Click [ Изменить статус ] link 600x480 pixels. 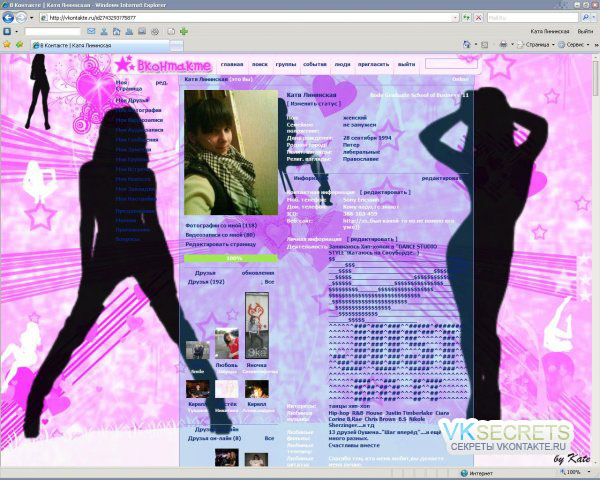tap(313, 104)
